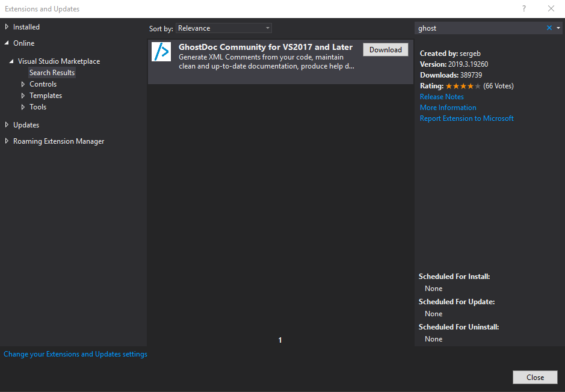
Task: Collapse the Visual Studio Marketplace node
Action: coord(10,61)
